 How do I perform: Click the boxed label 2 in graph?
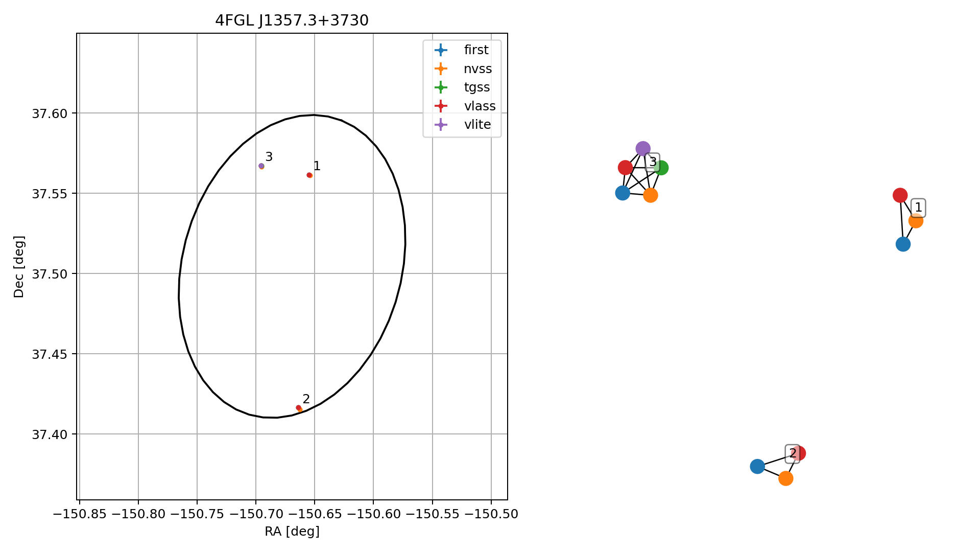(x=793, y=453)
